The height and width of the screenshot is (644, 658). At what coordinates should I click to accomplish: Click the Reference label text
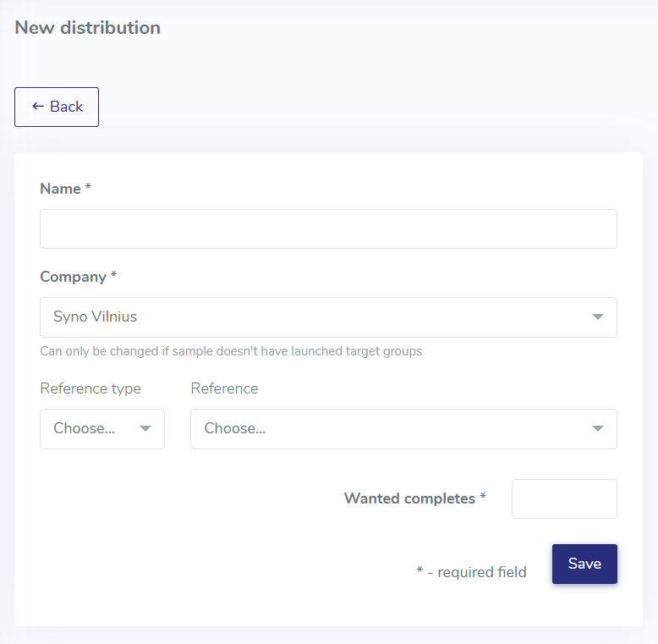[224, 388]
